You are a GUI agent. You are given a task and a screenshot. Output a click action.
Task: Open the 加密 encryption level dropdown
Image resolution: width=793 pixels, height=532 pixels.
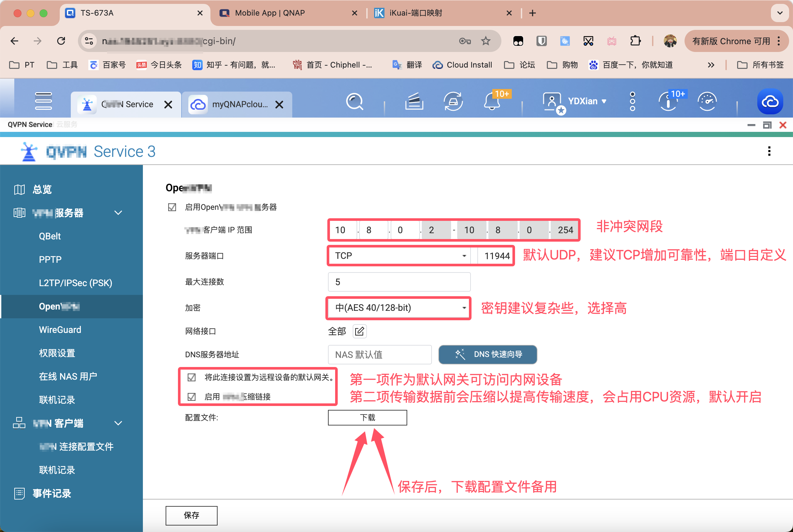click(398, 307)
